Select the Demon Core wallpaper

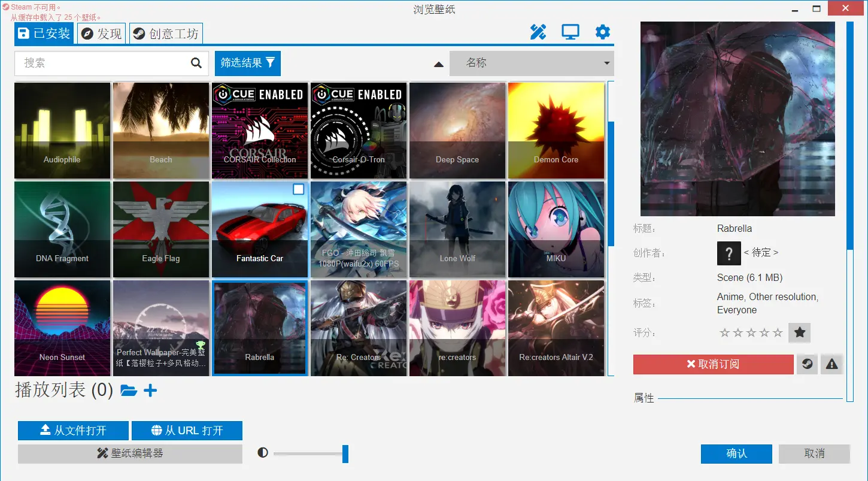(x=556, y=131)
